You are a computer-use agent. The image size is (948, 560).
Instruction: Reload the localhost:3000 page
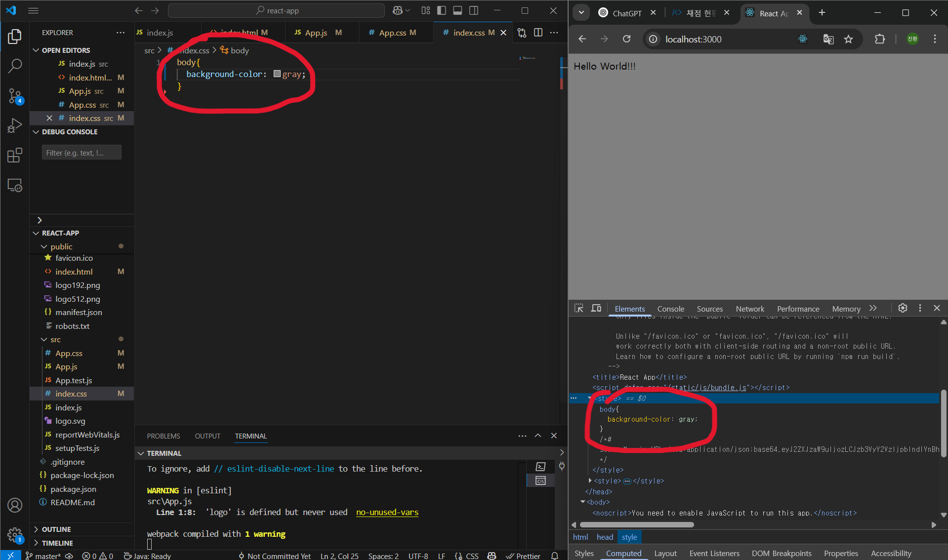626,39
